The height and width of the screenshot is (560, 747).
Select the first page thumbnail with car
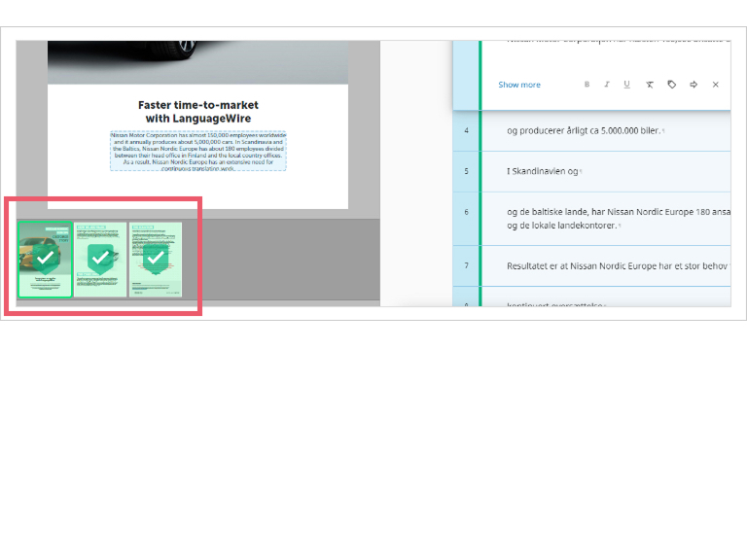45,260
